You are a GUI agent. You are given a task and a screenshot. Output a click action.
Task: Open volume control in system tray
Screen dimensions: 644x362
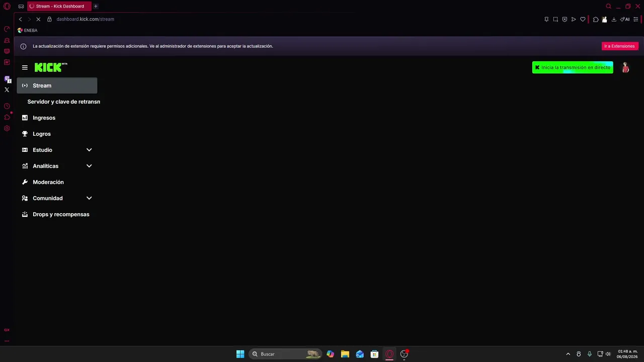coord(608,354)
